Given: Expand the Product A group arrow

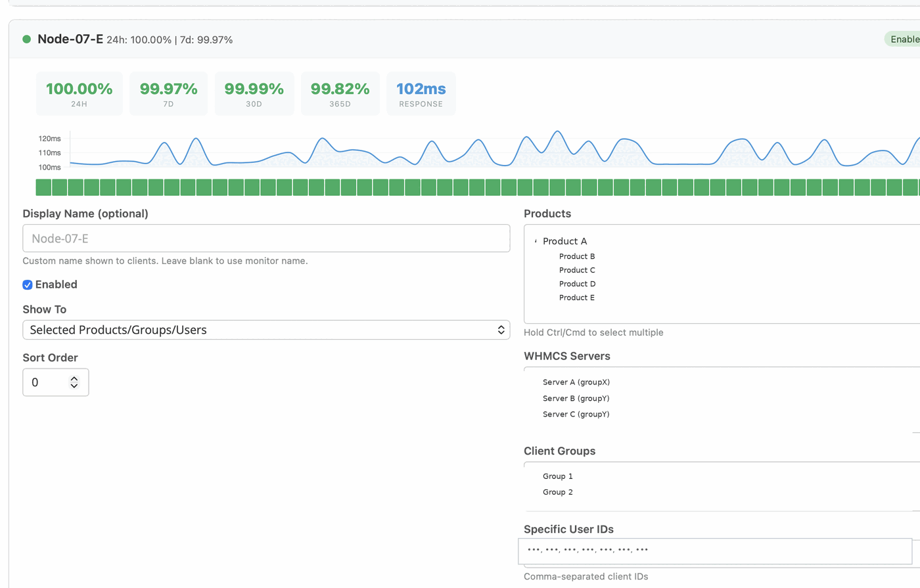Looking at the screenshot, I should click(x=536, y=241).
